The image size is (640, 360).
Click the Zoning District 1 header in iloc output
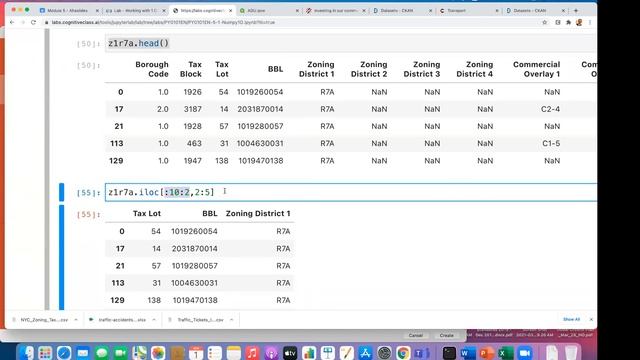pyautogui.click(x=258, y=213)
